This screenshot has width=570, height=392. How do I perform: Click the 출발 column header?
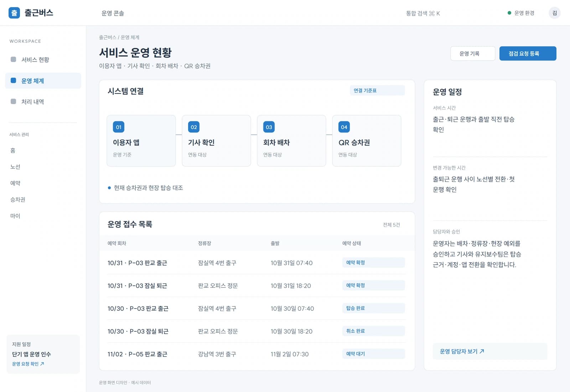(275, 243)
